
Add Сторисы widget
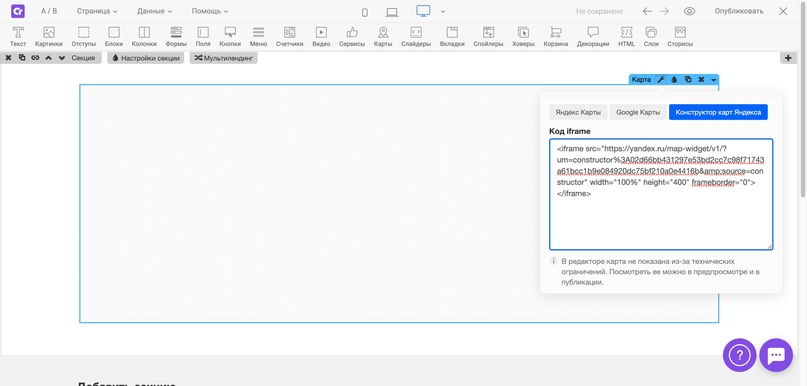click(680, 37)
